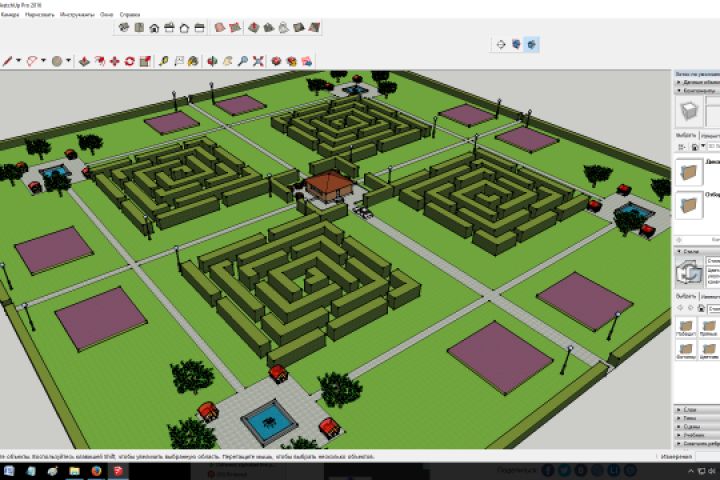Switch to the Top view
The image size is (720, 480).
coord(139,28)
